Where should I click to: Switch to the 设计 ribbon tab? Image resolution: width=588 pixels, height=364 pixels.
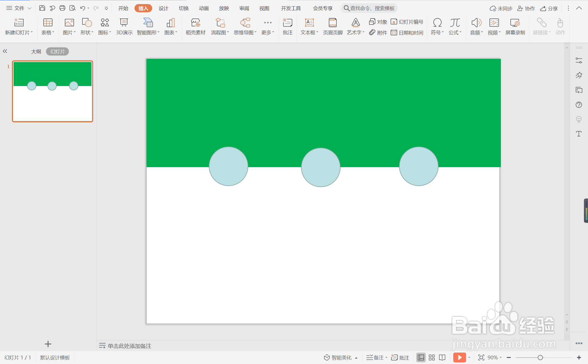tap(163, 8)
